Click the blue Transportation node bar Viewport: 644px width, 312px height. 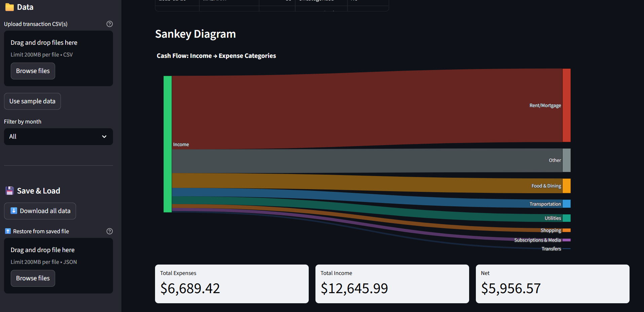[x=567, y=204]
